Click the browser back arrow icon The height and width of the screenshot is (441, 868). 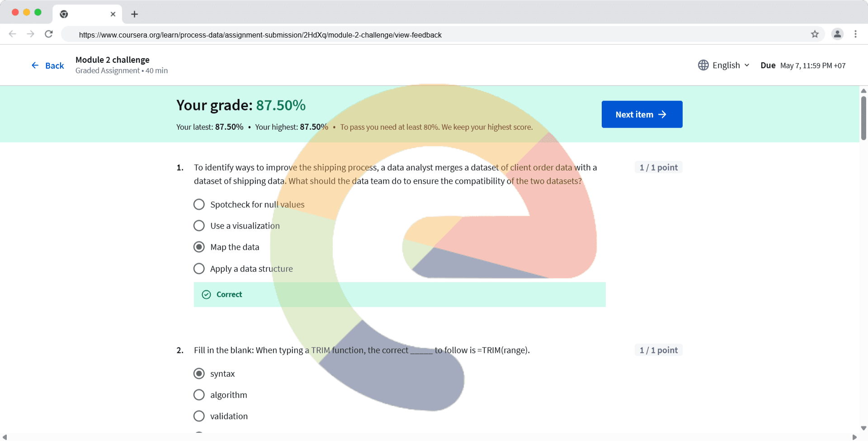pos(13,34)
